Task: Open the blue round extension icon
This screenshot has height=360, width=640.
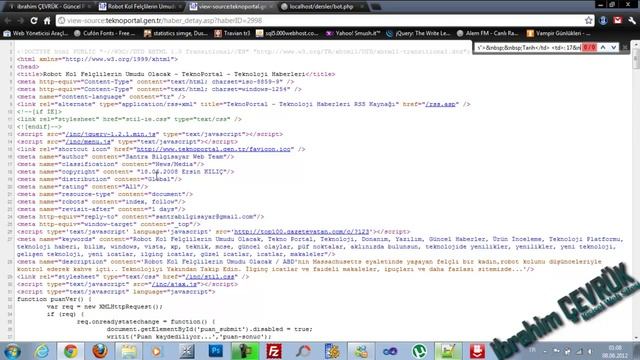Action: coord(603,20)
